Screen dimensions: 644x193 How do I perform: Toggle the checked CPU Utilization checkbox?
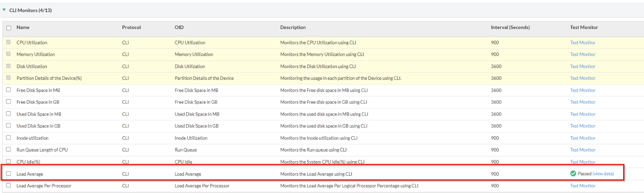[8, 42]
